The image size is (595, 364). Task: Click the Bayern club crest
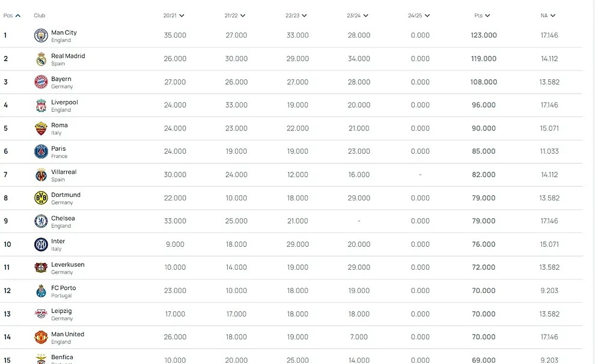click(41, 82)
